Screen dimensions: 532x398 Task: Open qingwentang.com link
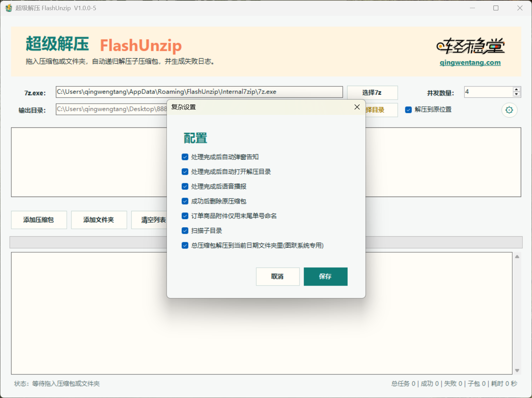point(470,62)
